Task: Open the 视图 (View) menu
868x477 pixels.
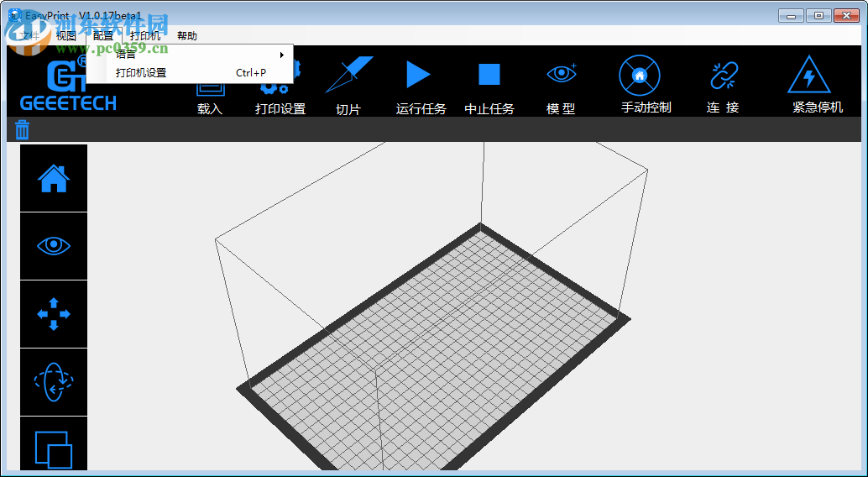Action: tap(65, 36)
